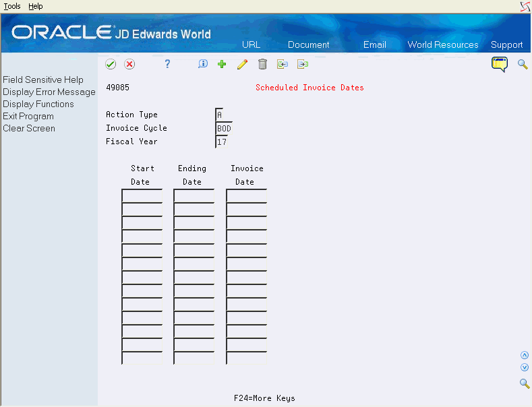
Task: Click the green checkmark OK icon
Action: 111,64
